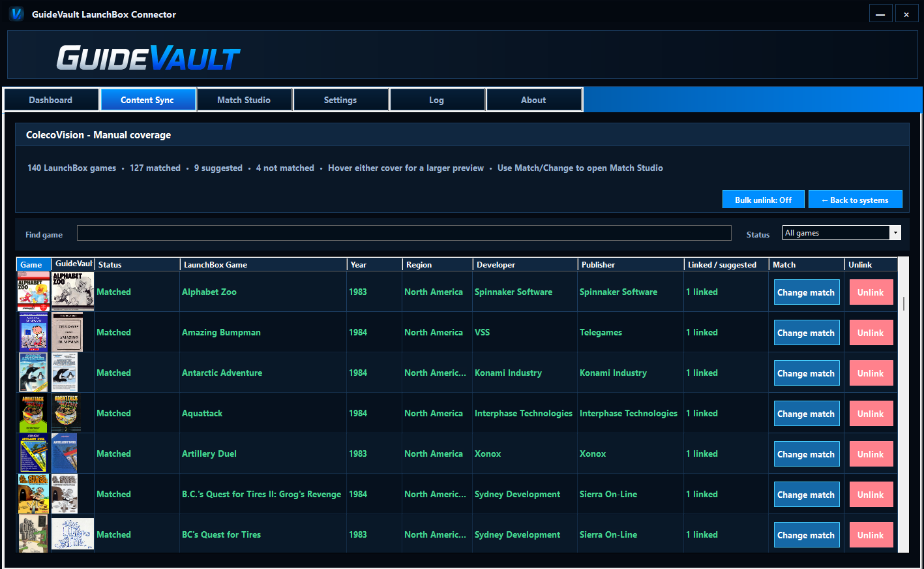
Task: Select the Alphabet Zoo game title
Action: coord(209,292)
